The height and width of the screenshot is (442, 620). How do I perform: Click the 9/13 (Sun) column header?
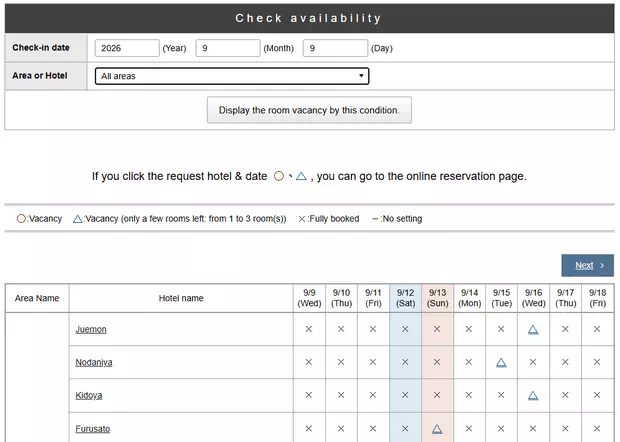coord(437,298)
